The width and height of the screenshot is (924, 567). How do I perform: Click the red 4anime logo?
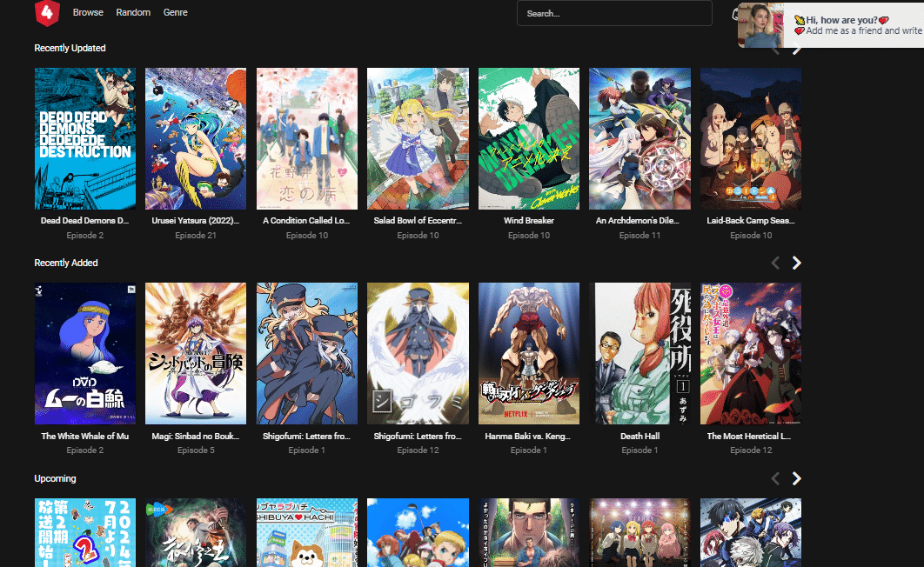coord(47,13)
